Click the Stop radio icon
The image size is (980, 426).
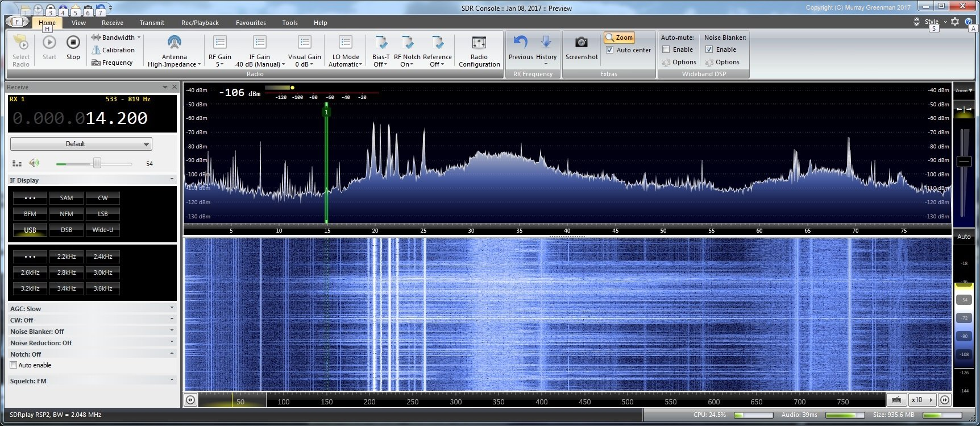click(x=73, y=43)
